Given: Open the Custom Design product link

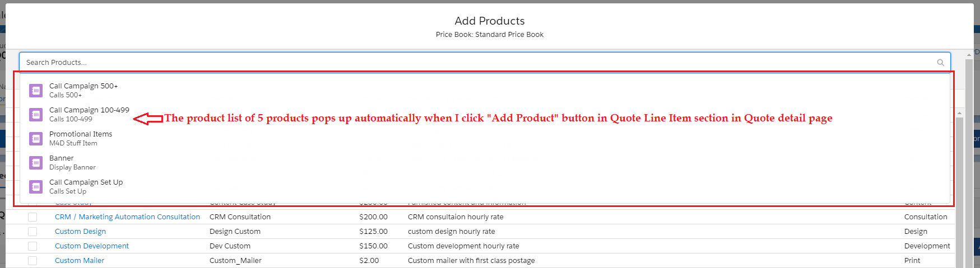Looking at the screenshot, I should pyautogui.click(x=80, y=232).
